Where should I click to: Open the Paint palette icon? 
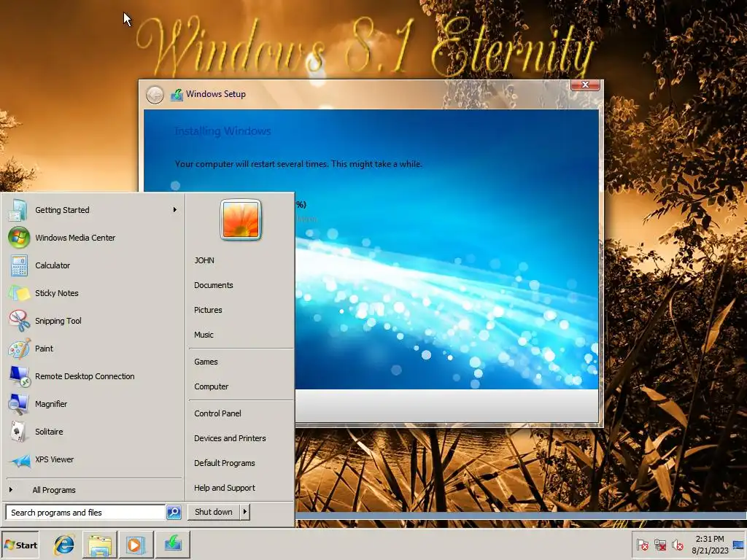[x=19, y=349]
